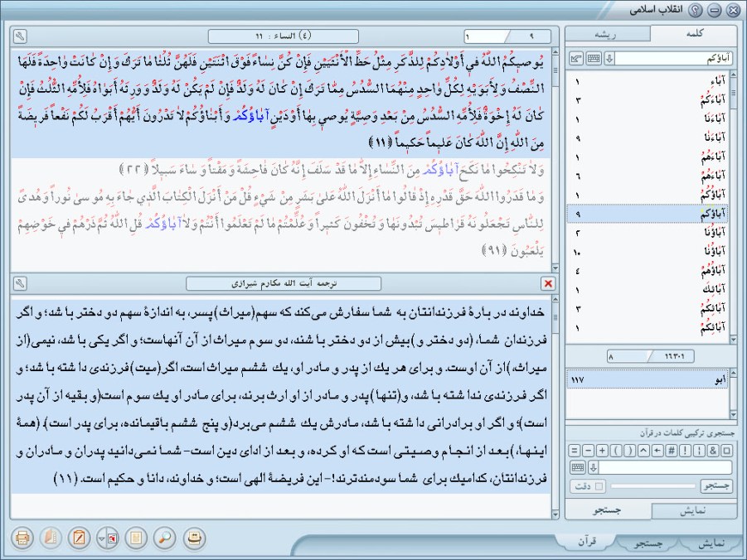Image resolution: width=747 pixels, height=560 pixels.
Task: Insert the equals operator in combined search
Action: (x=575, y=450)
